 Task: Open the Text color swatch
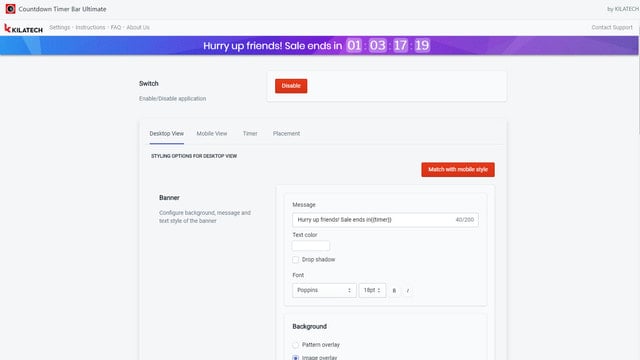click(x=311, y=246)
